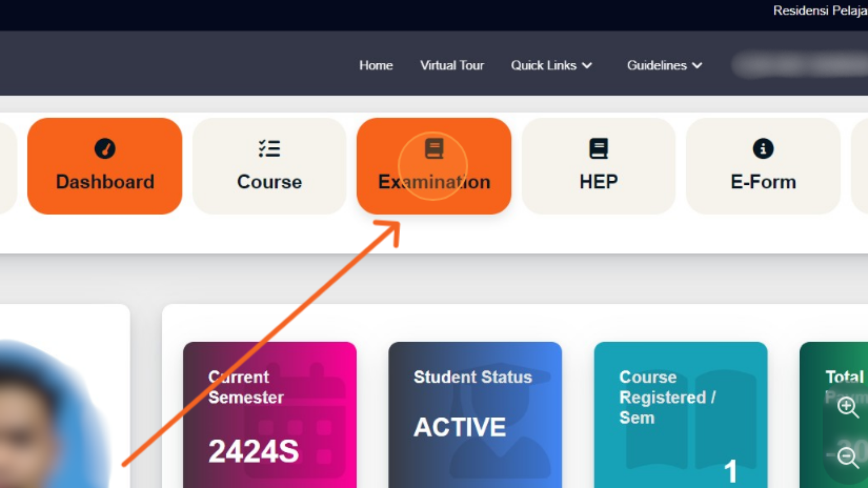Expand the Guidelines dropdown
Viewport: 868px width, 488px height.
[x=665, y=66]
